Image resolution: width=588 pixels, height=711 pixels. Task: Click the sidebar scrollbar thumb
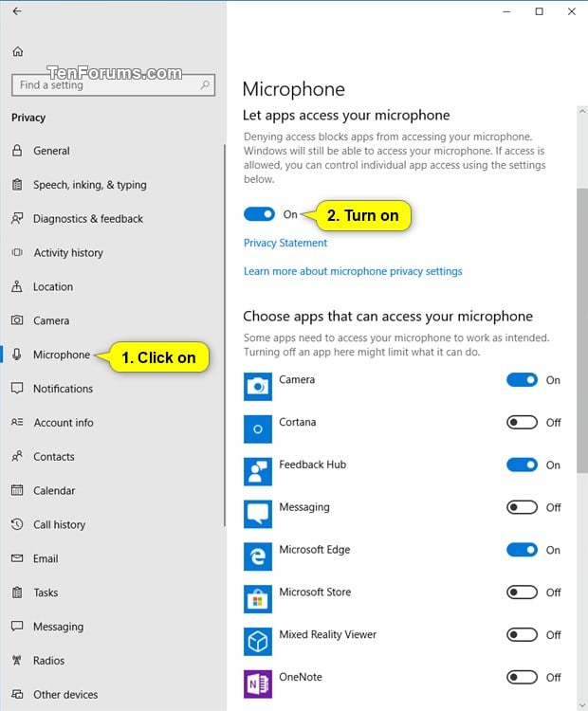pyautogui.click(x=225, y=336)
